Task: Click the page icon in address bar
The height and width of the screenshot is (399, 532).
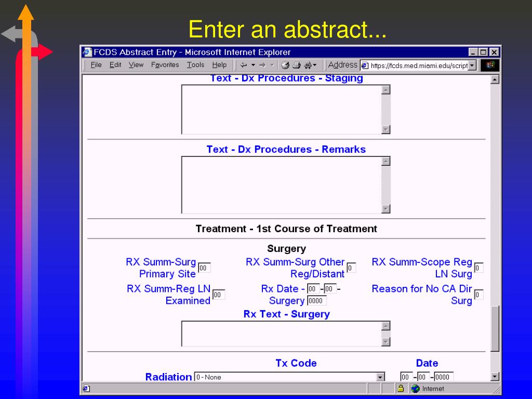Action: (x=365, y=65)
